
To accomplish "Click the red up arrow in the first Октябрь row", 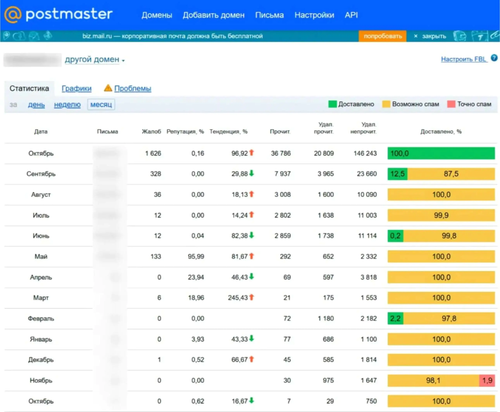I will [252, 153].
